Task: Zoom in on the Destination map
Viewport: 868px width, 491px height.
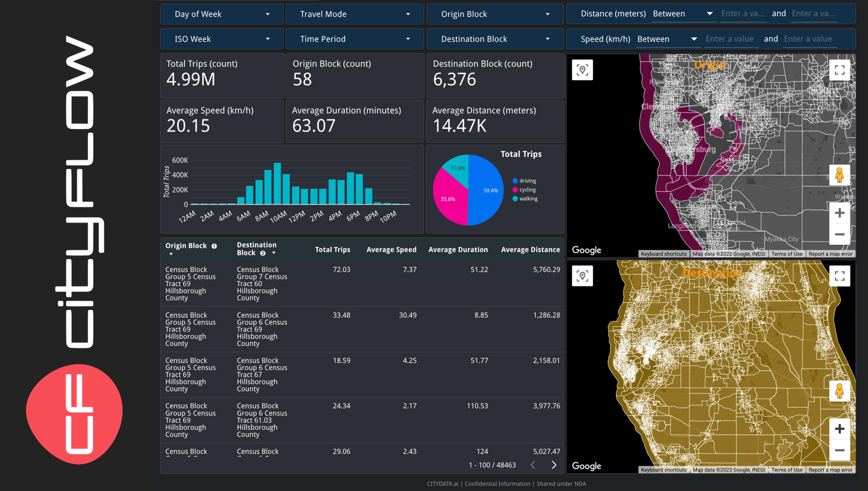Action: 839,429
